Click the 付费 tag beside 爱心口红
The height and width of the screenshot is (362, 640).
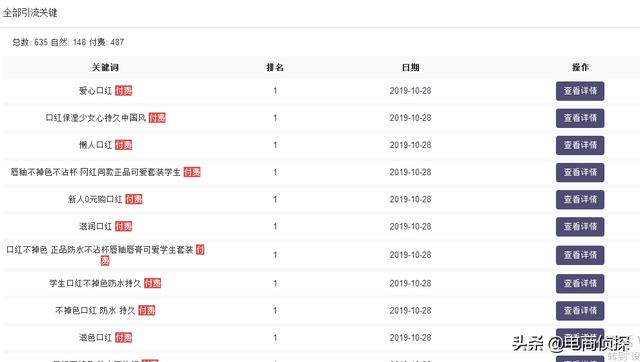[x=123, y=91]
